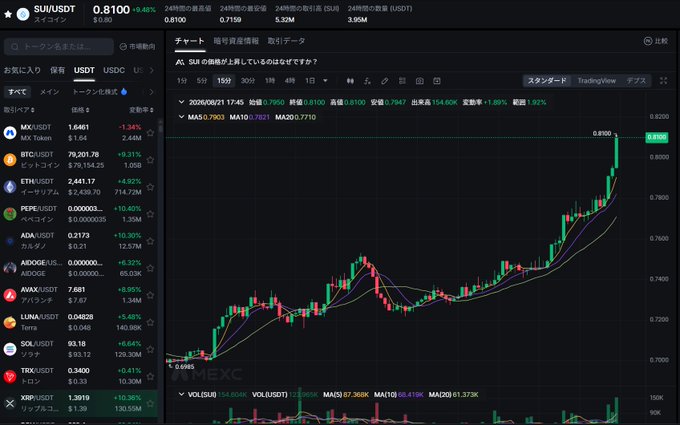Open more timeframes dropdown arrow after 1日
Image resolution: width=680 pixels, height=425 pixels.
click(325, 81)
